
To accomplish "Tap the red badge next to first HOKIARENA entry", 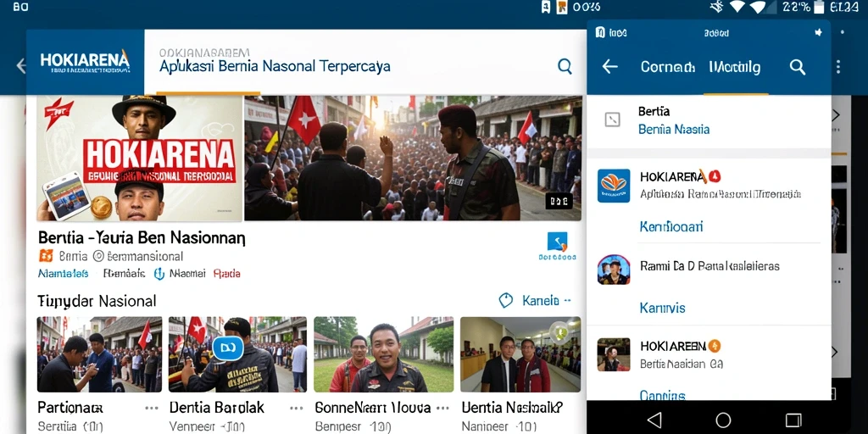I will (x=715, y=176).
